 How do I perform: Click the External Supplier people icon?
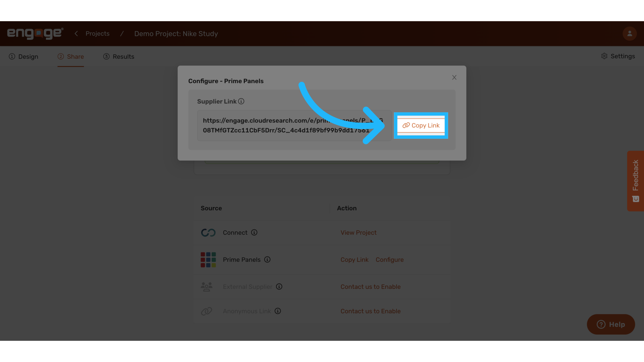click(x=207, y=287)
